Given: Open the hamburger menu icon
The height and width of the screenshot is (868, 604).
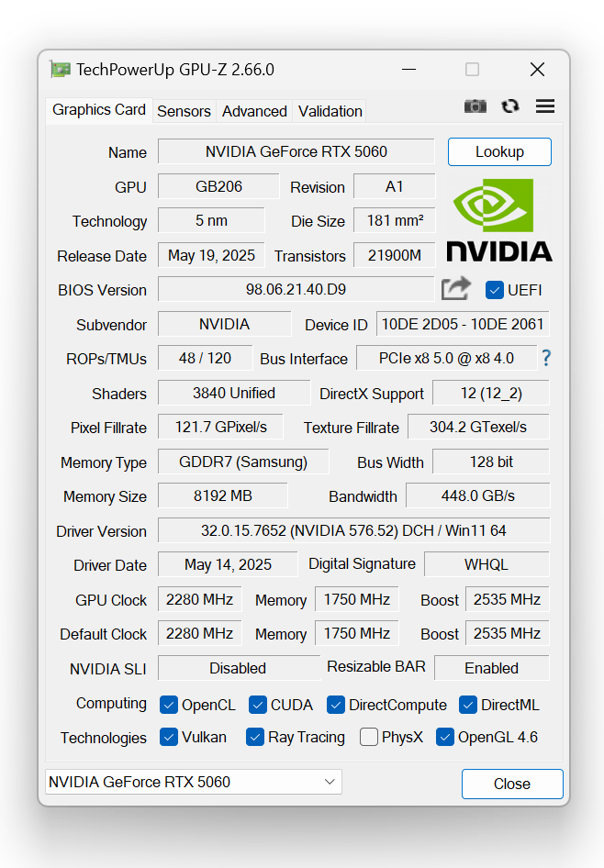Looking at the screenshot, I should 545,106.
